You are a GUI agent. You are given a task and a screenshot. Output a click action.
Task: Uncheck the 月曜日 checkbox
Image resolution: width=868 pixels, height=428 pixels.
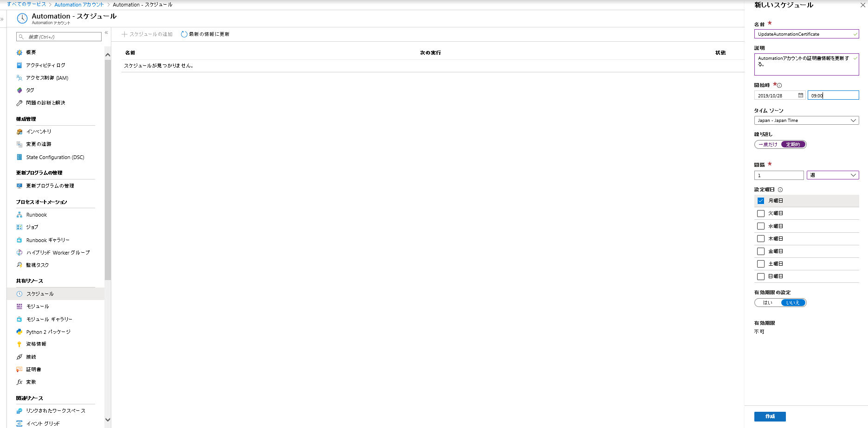click(x=761, y=201)
